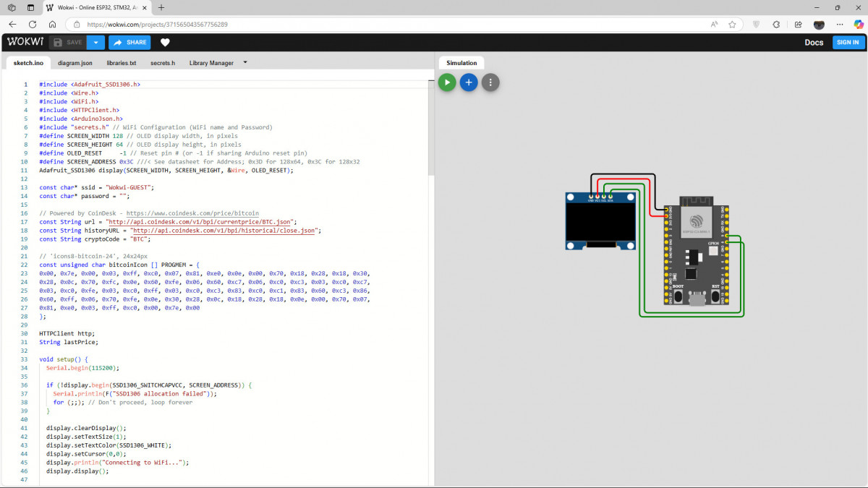Expand the tabs overflow dropdown next to Library Manager
This screenshot has width=868, height=488.
(245, 63)
